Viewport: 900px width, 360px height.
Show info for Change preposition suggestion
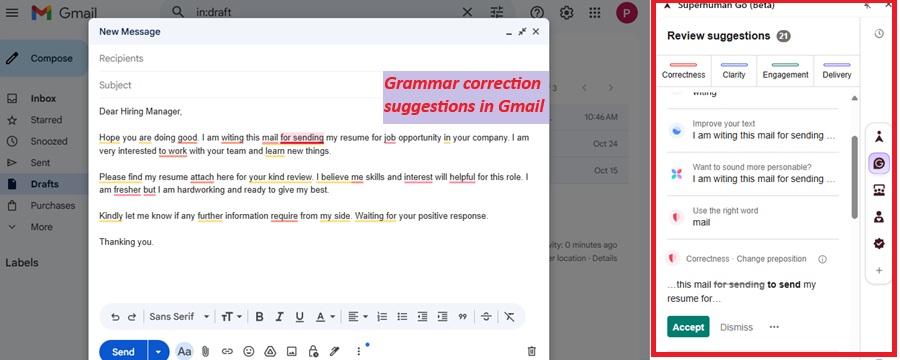coord(822,259)
